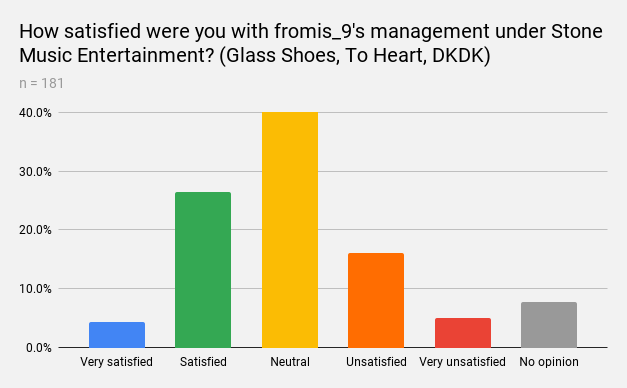The height and width of the screenshot is (388, 627).
Task: Click the red Very unsatisfied bar
Action: [463, 333]
